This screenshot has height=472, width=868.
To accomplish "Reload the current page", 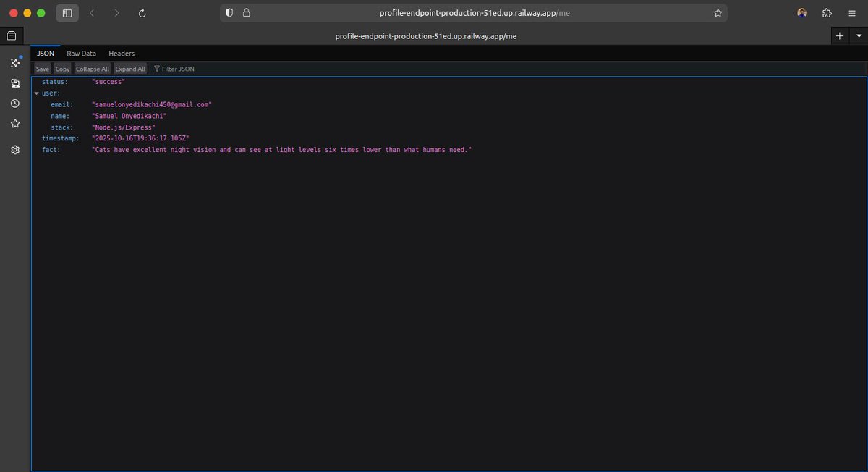I will [x=142, y=13].
